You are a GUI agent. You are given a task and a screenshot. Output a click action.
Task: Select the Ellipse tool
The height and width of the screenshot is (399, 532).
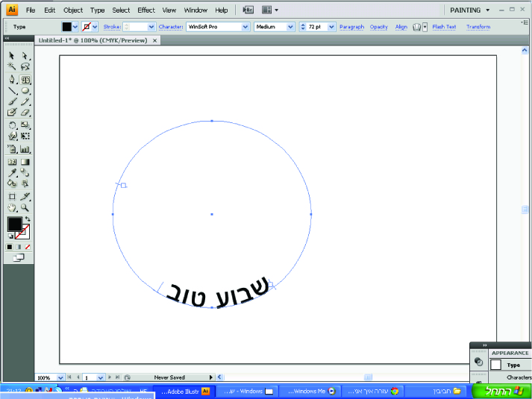(25, 91)
